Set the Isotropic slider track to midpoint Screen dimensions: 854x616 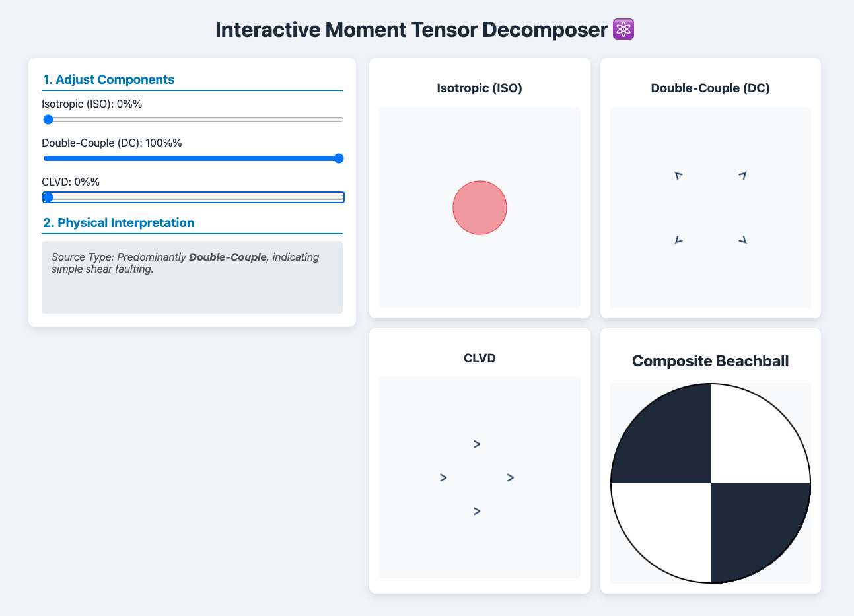[193, 120]
